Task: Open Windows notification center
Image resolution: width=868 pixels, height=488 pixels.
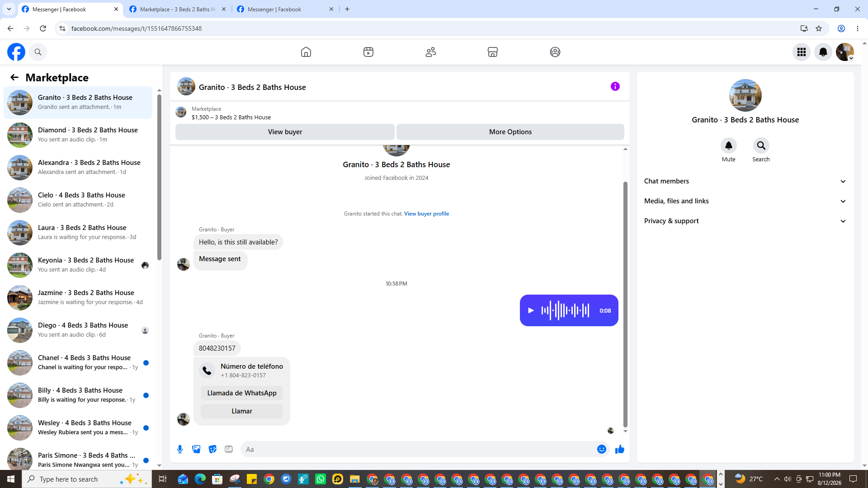Action: click(853, 479)
